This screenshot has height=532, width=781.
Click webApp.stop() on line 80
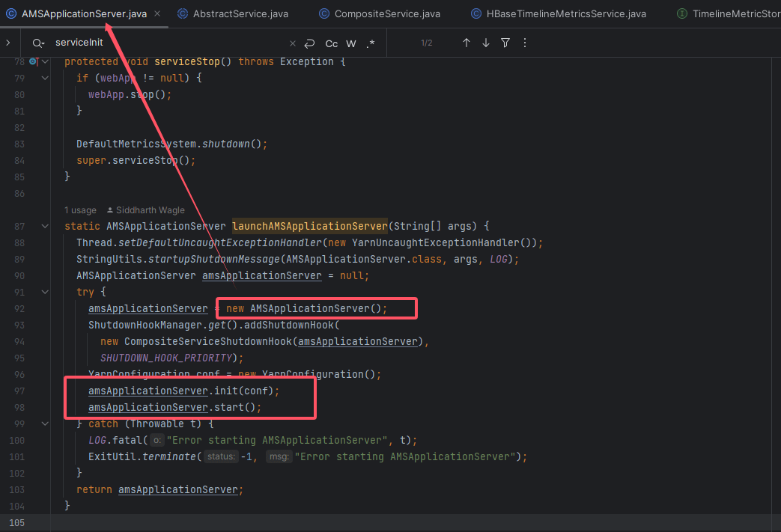pyautogui.click(x=130, y=94)
